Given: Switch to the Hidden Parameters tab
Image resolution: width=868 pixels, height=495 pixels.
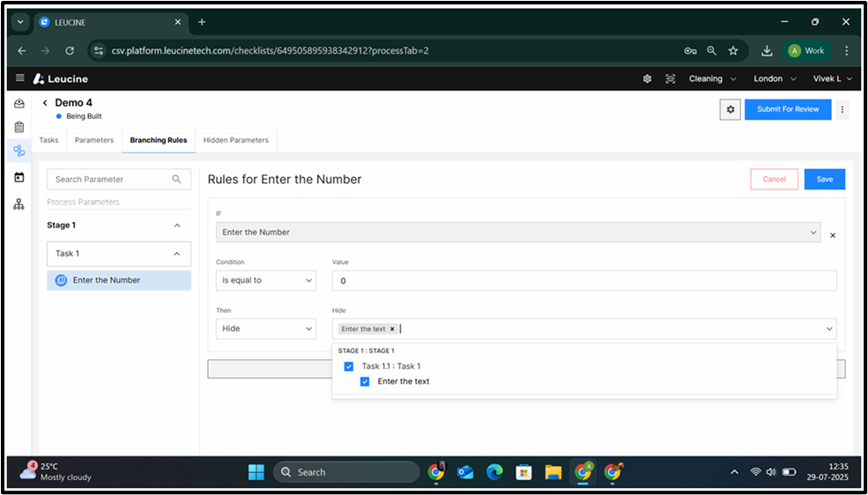Looking at the screenshot, I should coord(235,140).
